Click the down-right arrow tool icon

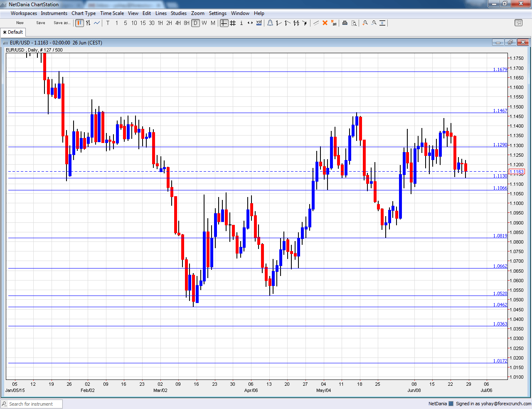(x=305, y=23)
